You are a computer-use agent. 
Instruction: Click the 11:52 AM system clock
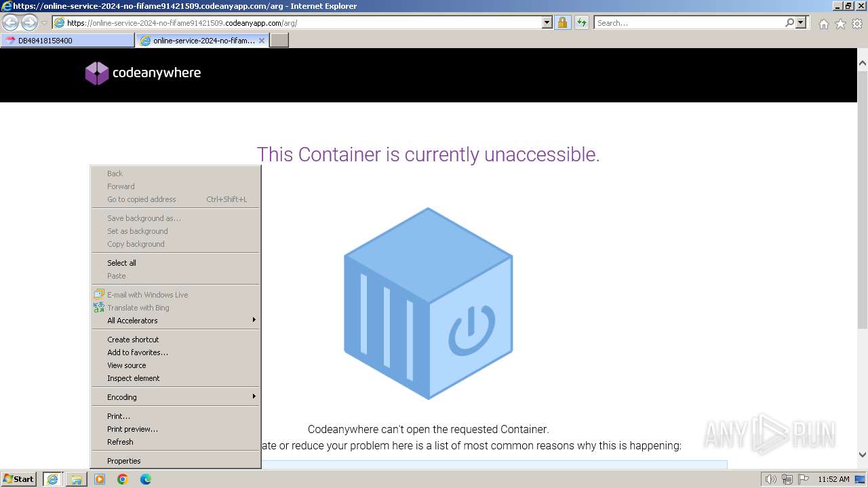point(833,479)
